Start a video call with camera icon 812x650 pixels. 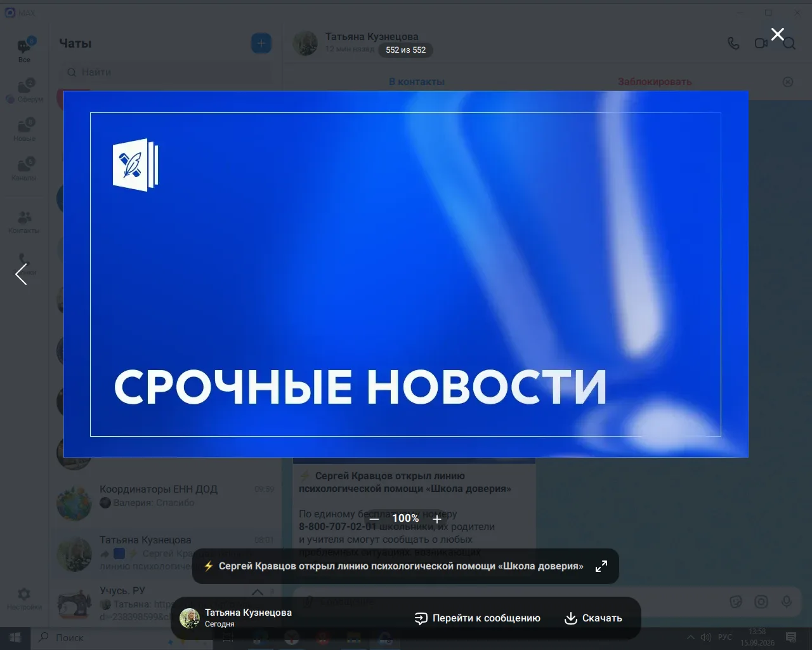pyautogui.click(x=761, y=43)
